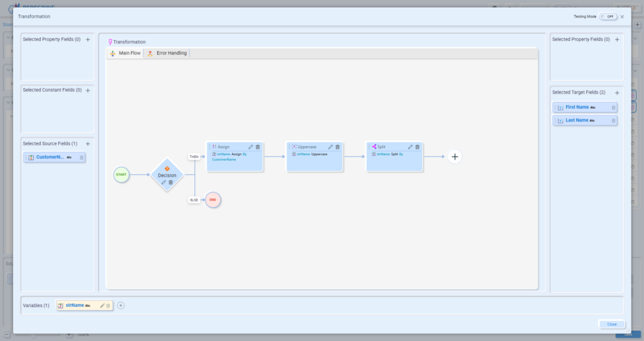Screen dimensions: 644x341
Task: Edit the Decision node with pencil icon
Action: point(164,182)
